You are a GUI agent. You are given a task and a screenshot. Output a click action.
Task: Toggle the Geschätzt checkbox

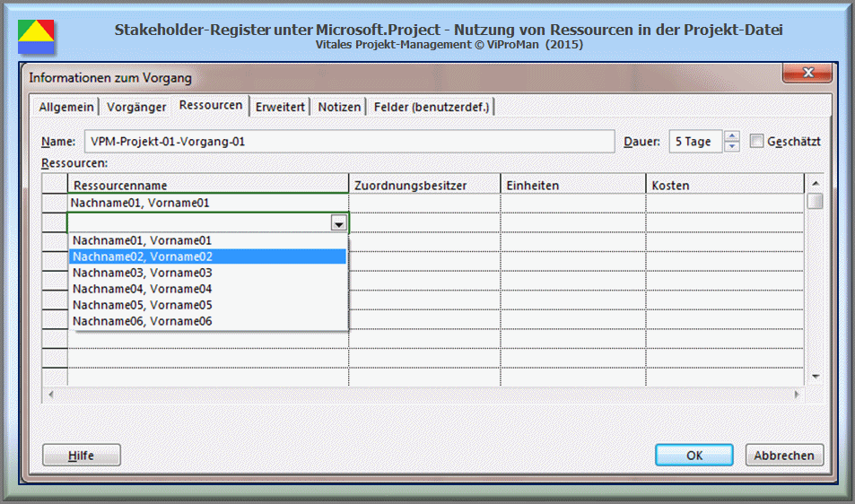click(756, 141)
